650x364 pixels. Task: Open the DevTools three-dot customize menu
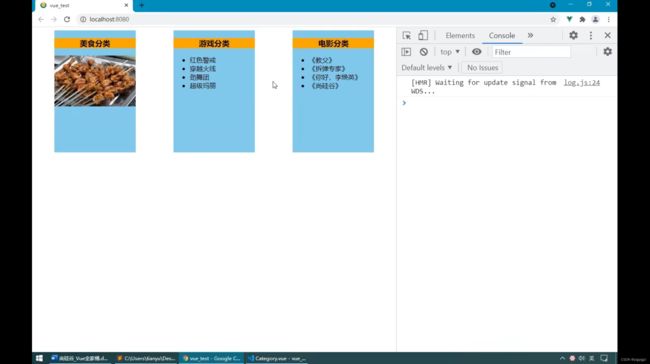click(x=591, y=35)
